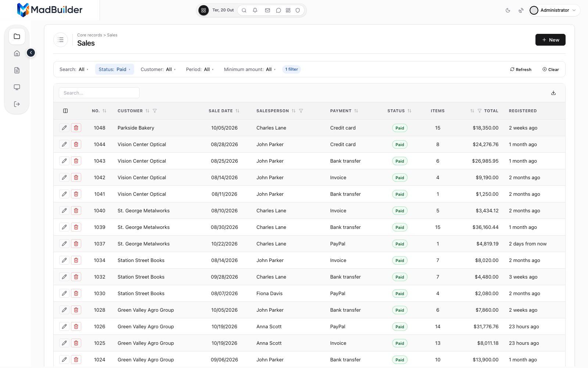588x368 pixels.
Task: Click the New button
Action: coord(550,40)
